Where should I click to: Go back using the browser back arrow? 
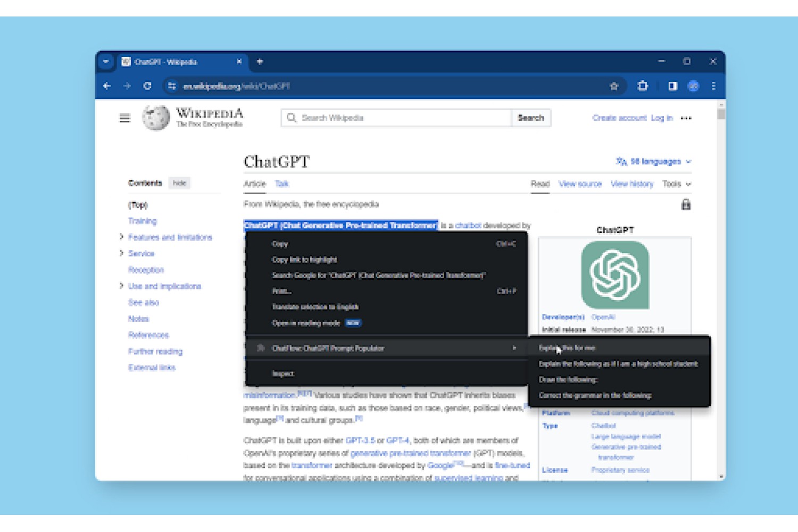pyautogui.click(x=107, y=86)
